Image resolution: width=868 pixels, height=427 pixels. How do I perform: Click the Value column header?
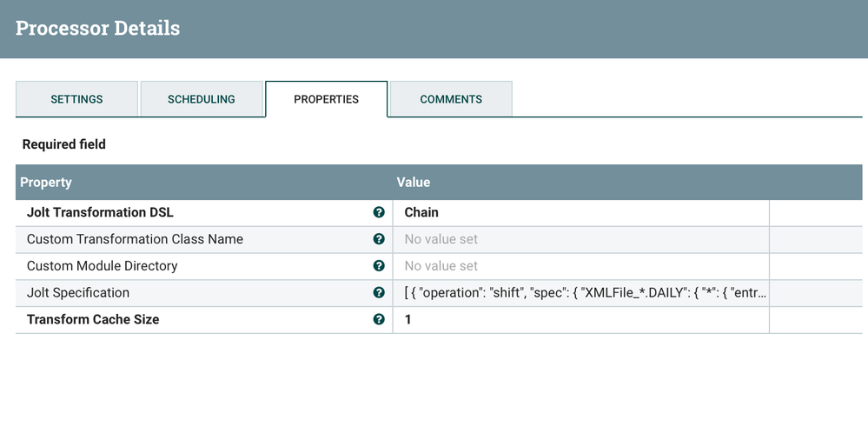tap(414, 183)
